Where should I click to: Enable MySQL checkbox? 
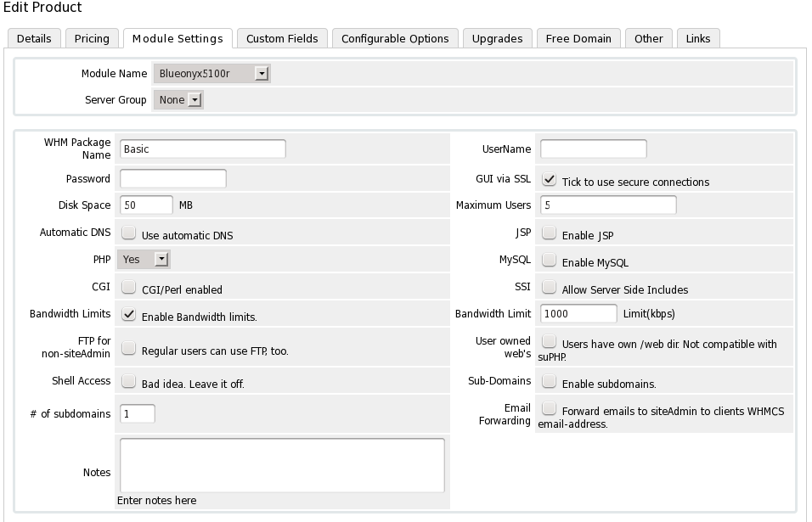click(x=549, y=261)
